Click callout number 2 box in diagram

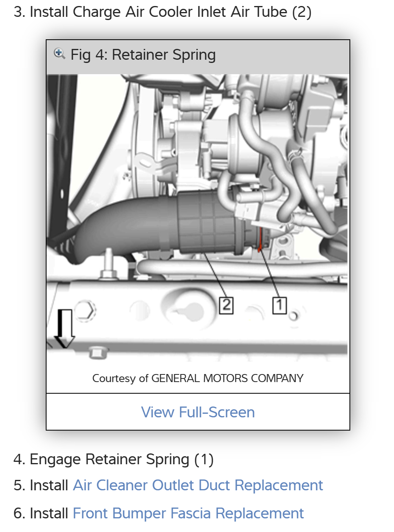[x=226, y=305]
